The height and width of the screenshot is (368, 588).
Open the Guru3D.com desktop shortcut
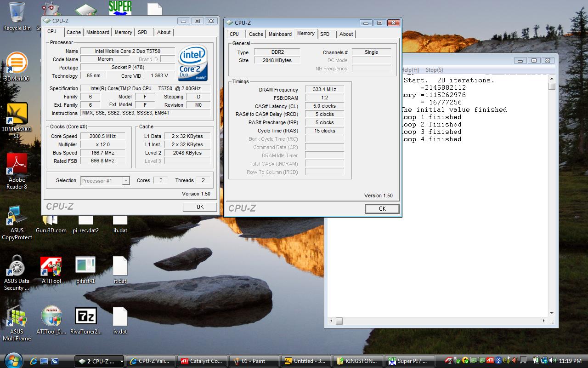[x=51, y=224]
